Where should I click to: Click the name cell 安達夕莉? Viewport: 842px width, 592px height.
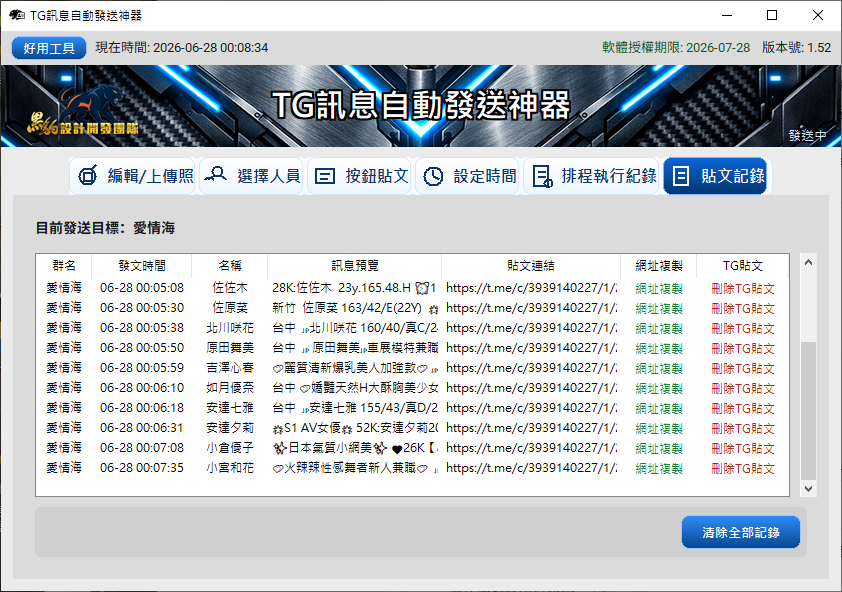click(230, 428)
